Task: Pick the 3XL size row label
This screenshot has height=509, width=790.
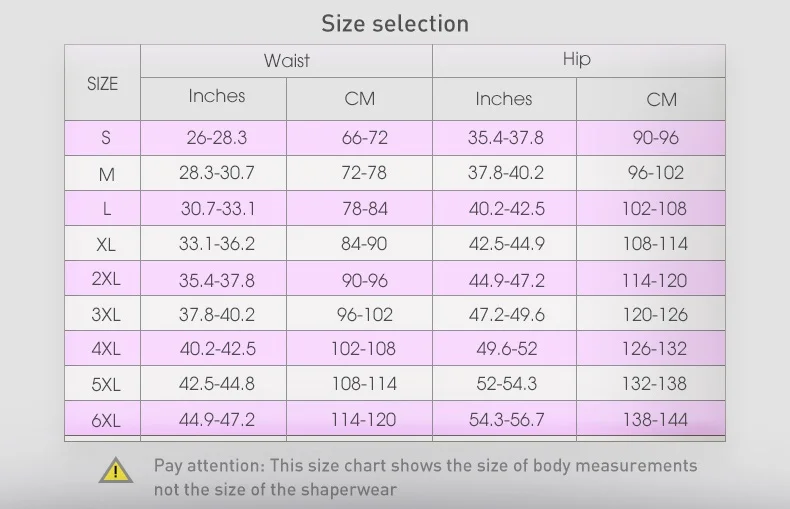Action: pos(106,315)
